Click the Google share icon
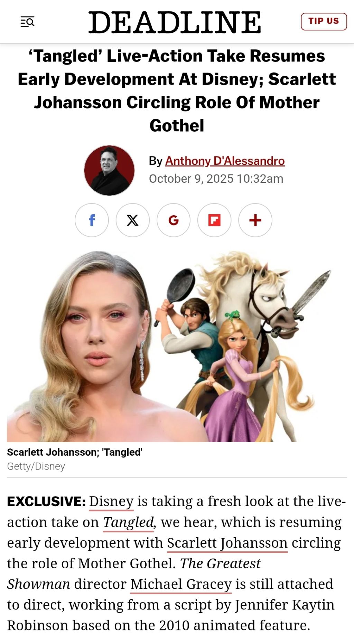The height and width of the screenshot is (644, 354). [174, 220]
